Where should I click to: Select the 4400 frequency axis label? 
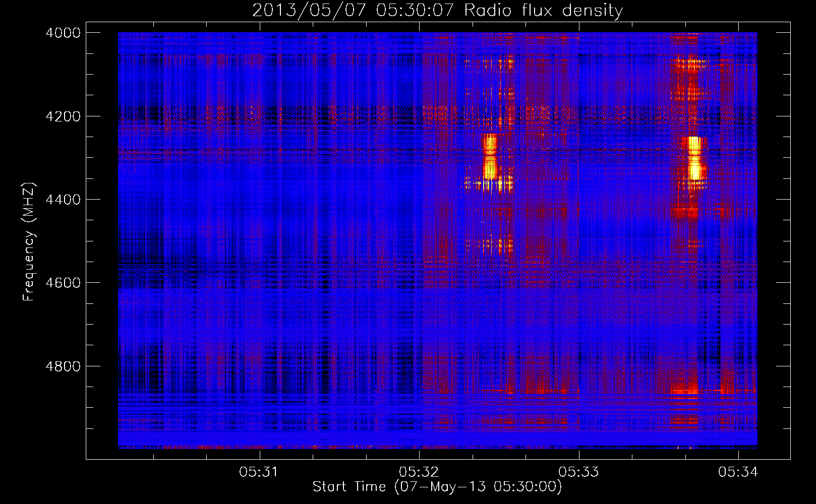(x=63, y=200)
